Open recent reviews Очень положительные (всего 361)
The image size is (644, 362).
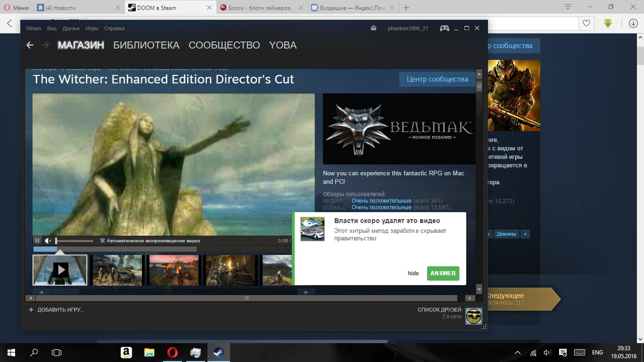(x=381, y=201)
